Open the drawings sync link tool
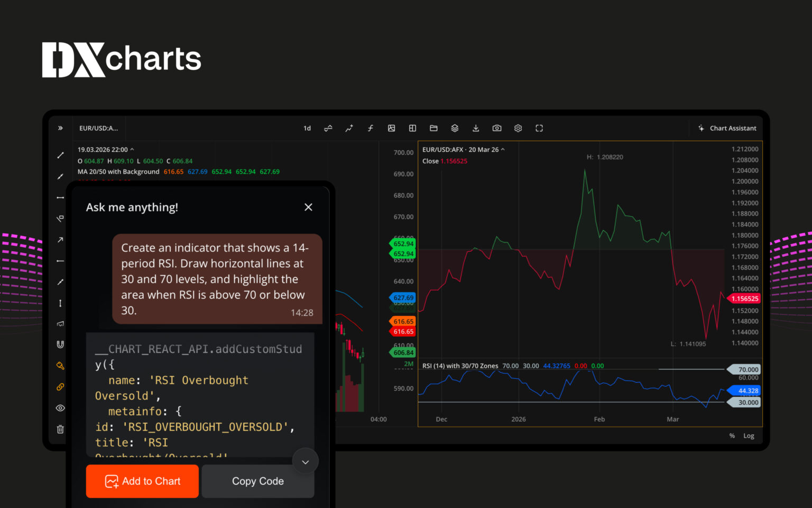The width and height of the screenshot is (812, 508). 60,387
